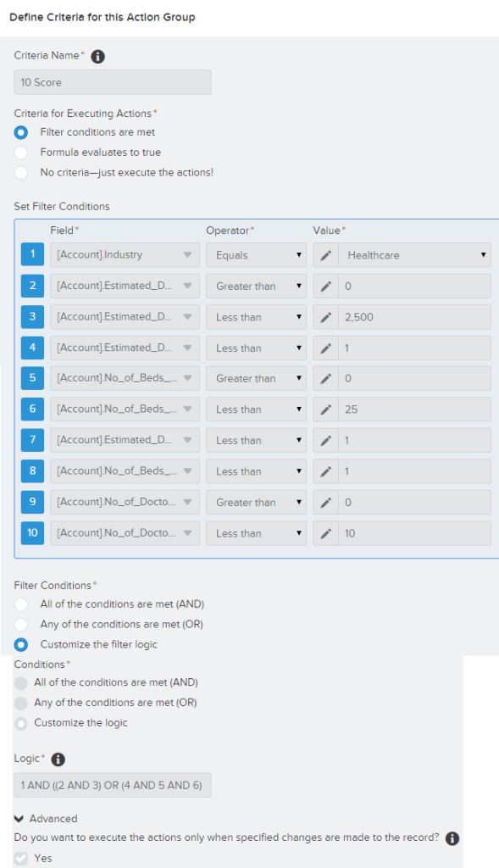The height and width of the screenshot is (868, 499).
Task: Click the Logic text field
Action: [113, 785]
